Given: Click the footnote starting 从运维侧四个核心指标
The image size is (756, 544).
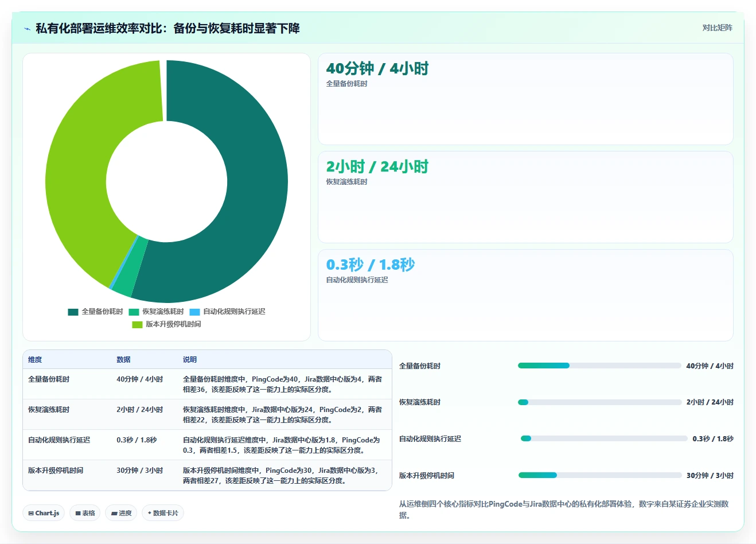Looking at the screenshot, I should point(564,510).
